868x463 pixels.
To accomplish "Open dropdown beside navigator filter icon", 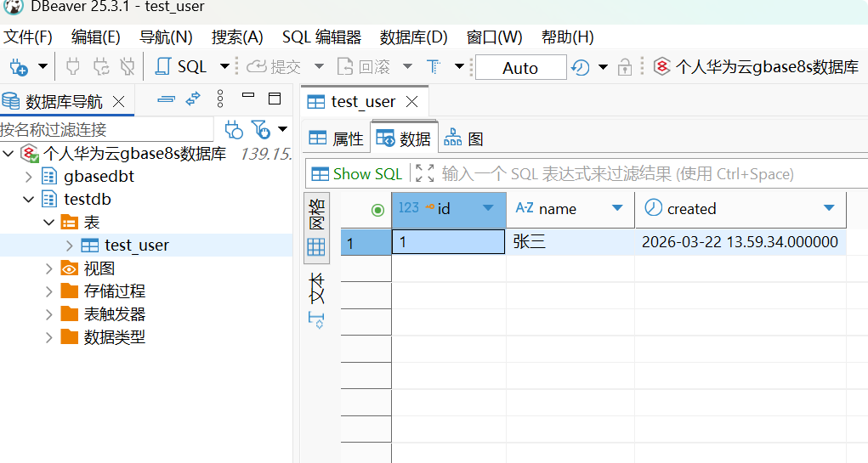I will point(283,129).
